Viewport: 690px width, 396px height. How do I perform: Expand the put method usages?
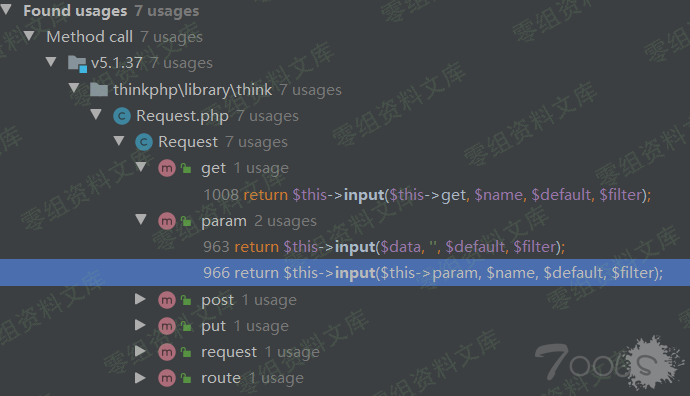click(x=140, y=325)
